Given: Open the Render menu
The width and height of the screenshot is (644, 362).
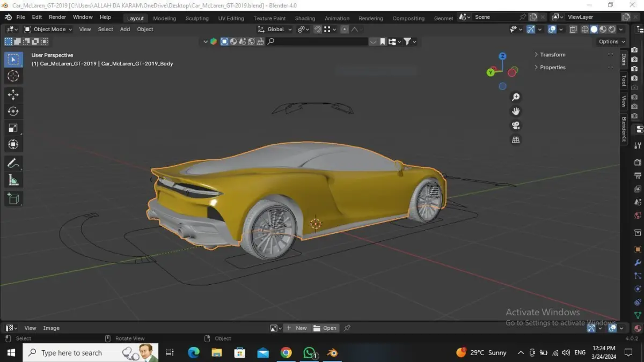Looking at the screenshot, I should coord(57,17).
